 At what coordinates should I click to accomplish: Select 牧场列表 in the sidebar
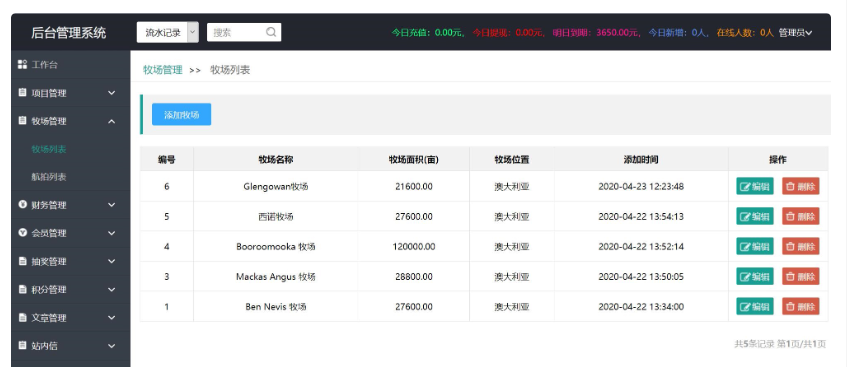pos(49,149)
